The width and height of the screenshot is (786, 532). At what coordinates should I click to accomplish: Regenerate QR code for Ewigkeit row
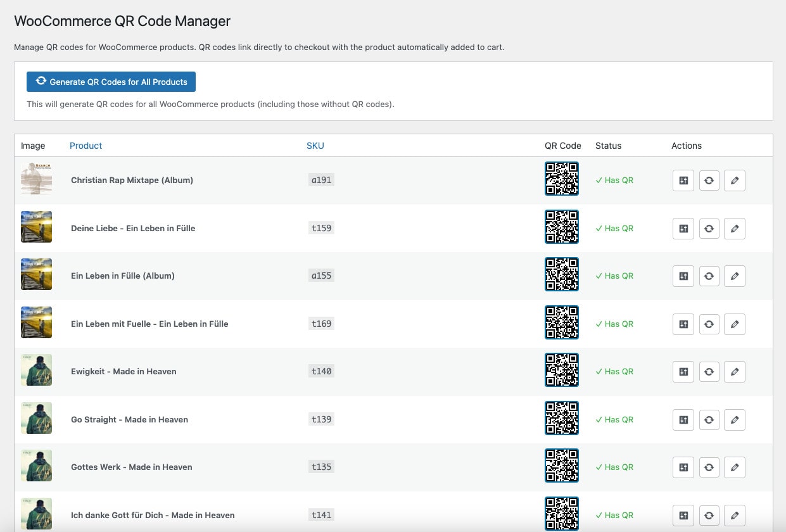709,372
